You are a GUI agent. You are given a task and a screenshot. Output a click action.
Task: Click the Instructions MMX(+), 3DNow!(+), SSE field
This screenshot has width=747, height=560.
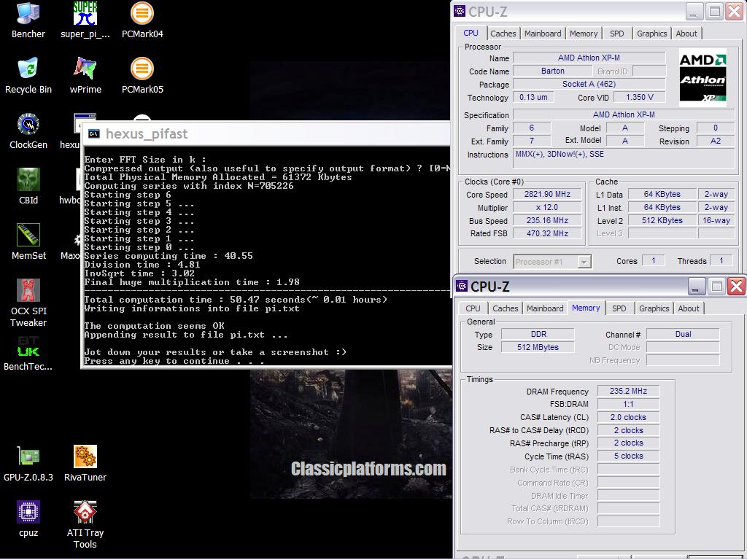coord(624,158)
